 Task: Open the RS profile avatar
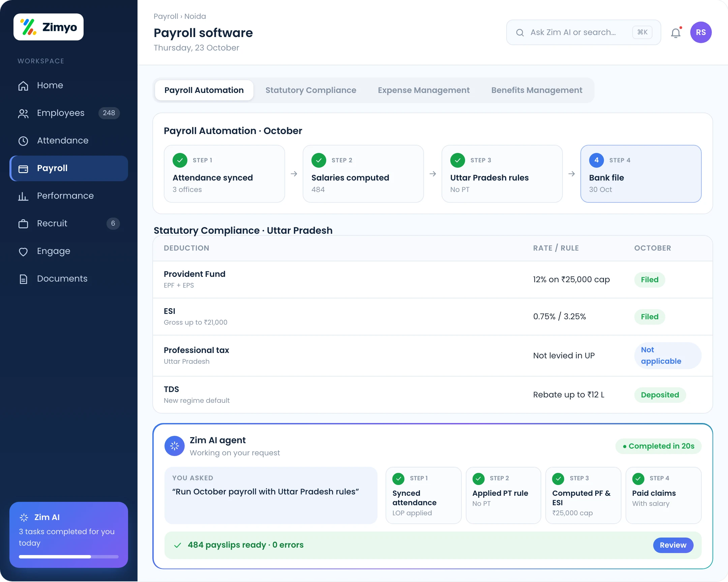(701, 32)
